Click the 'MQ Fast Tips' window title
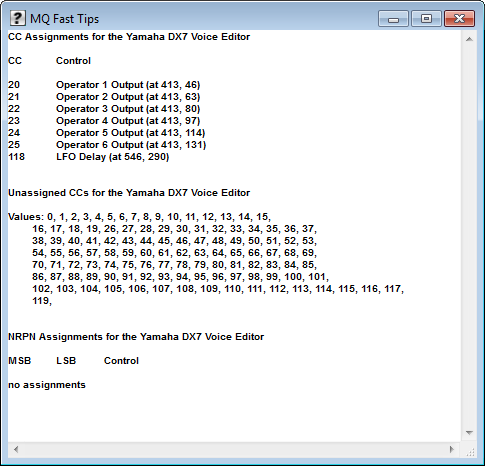 click(65, 19)
